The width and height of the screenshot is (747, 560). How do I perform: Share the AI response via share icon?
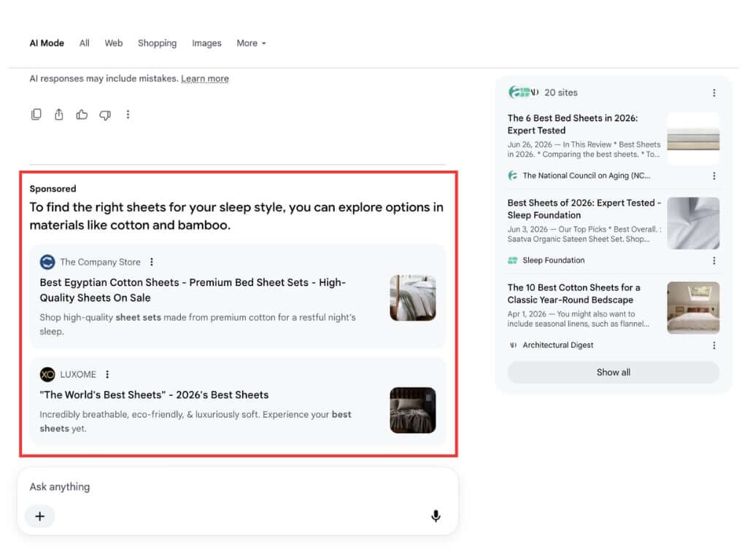(58, 114)
